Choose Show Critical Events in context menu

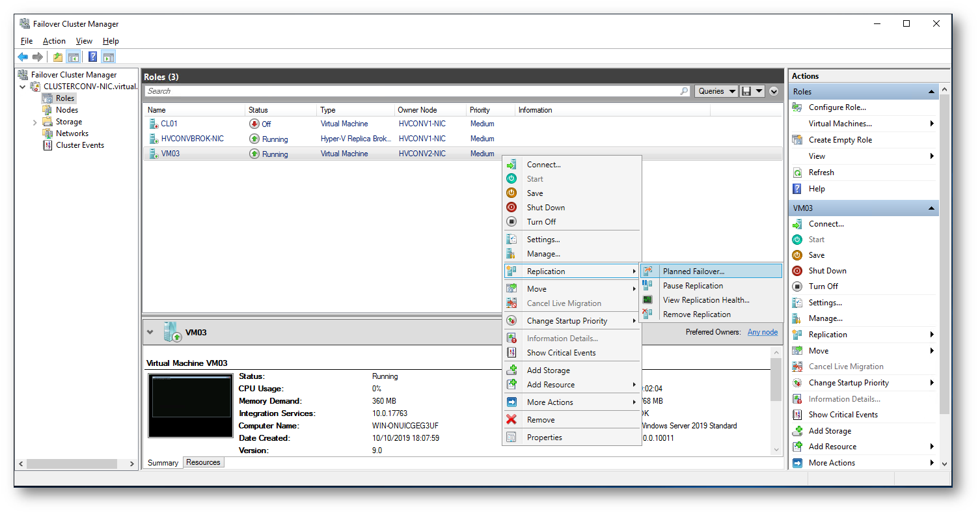(x=571, y=353)
